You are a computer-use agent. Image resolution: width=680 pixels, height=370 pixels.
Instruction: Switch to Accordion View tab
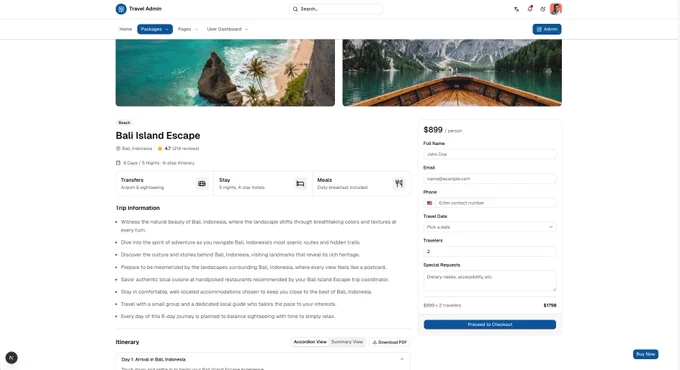coord(310,342)
